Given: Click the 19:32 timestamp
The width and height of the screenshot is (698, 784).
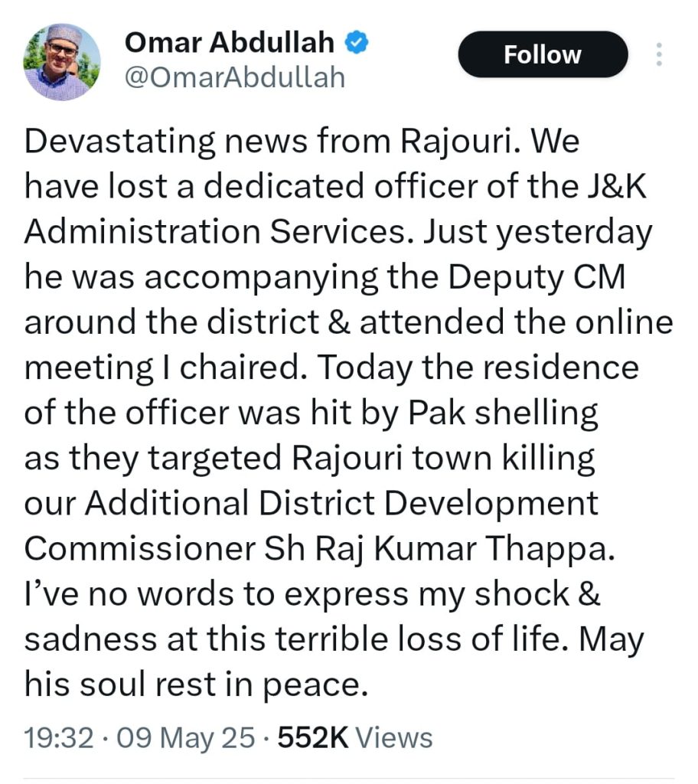Looking at the screenshot, I should tap(59, 738).
